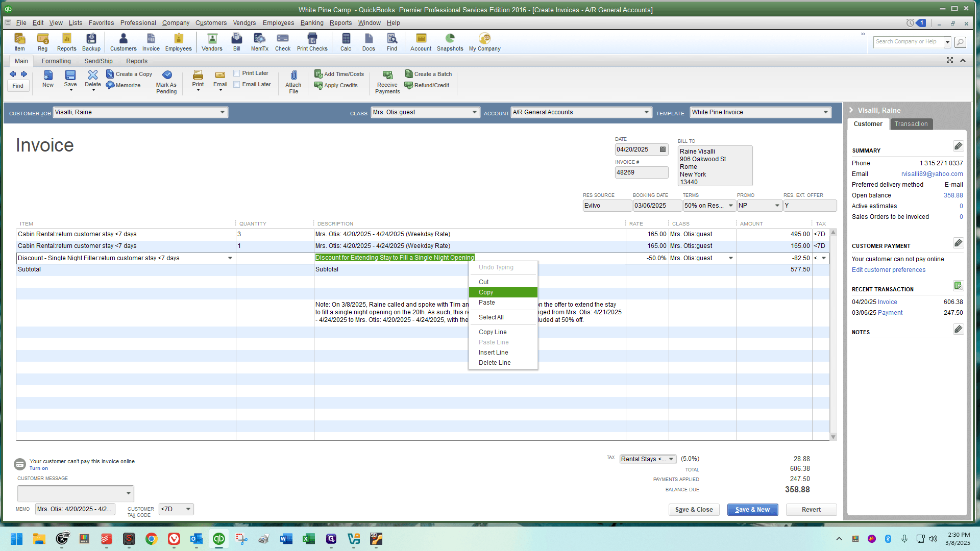
Task: Switch to the Formatting tab
Action: 56,61
